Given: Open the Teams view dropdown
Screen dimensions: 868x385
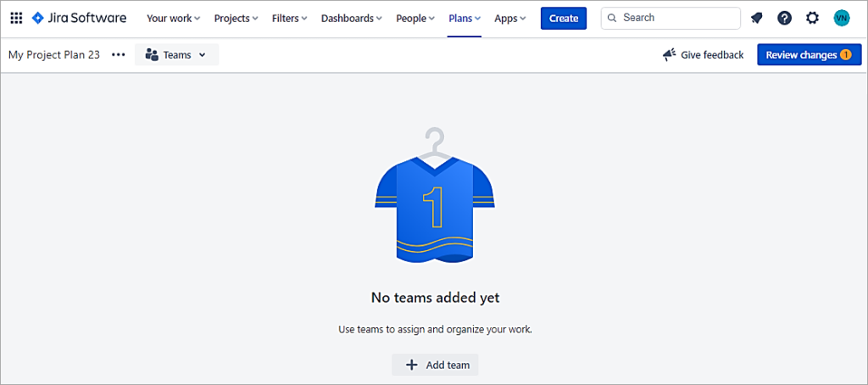Looking at the screenshot, I should [176, 55].
